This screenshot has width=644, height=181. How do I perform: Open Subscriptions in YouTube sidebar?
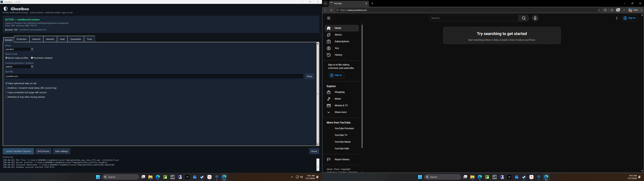(342, 42)
